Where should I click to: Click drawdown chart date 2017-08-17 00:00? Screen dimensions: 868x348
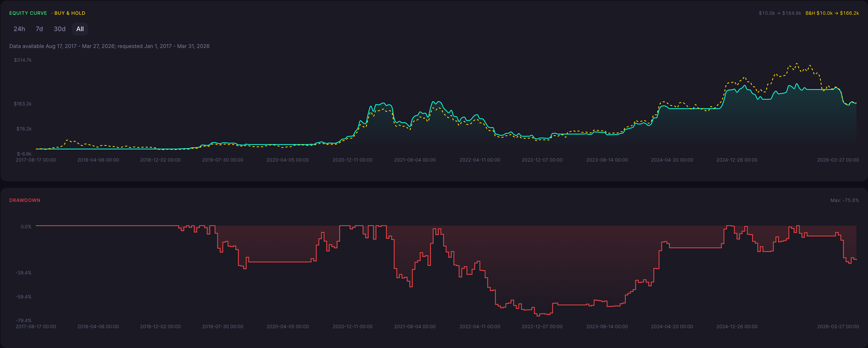coord(36,326)
